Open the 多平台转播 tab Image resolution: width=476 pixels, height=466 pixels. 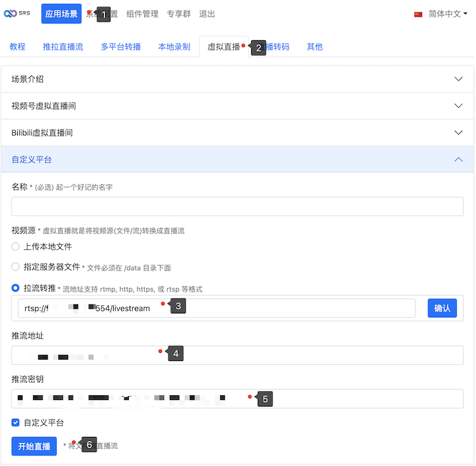(x=120, y=47)
